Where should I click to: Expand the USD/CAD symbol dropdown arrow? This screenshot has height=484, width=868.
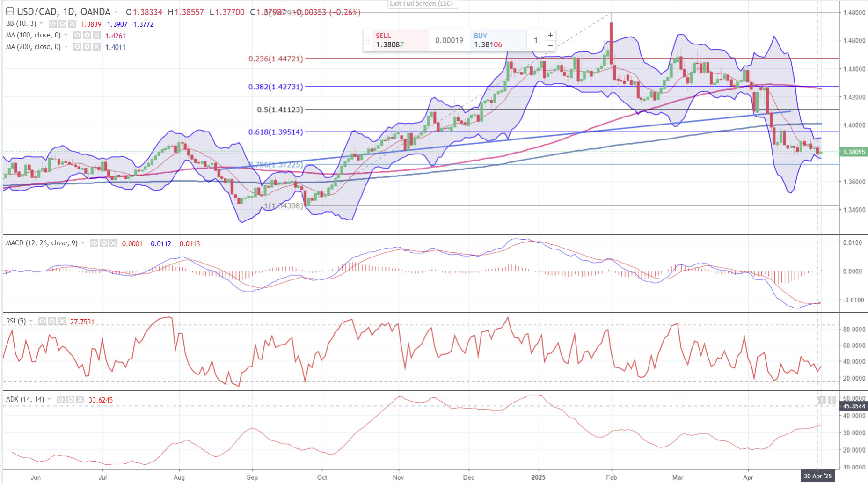pyautogui.click(x=116, y=12)
